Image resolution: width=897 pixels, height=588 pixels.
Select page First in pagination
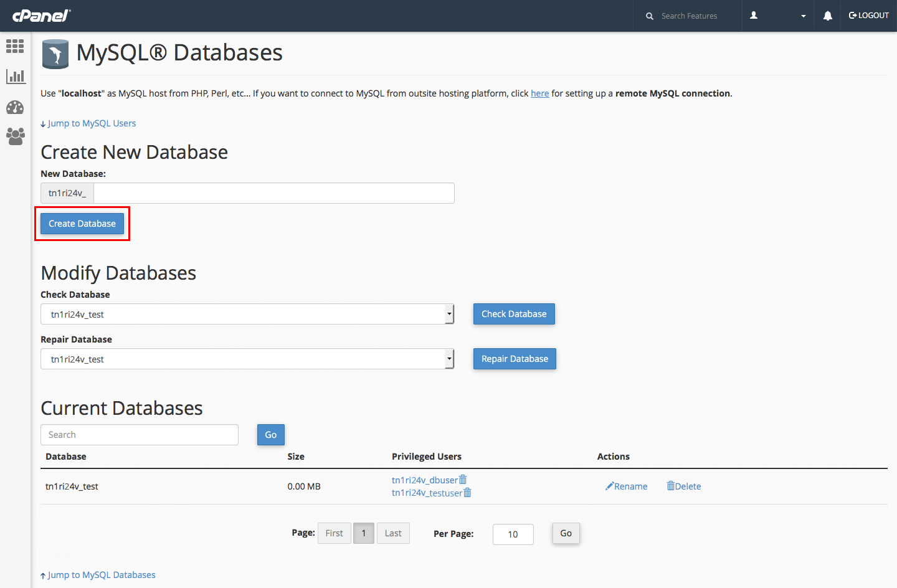(x=335, y=533)
